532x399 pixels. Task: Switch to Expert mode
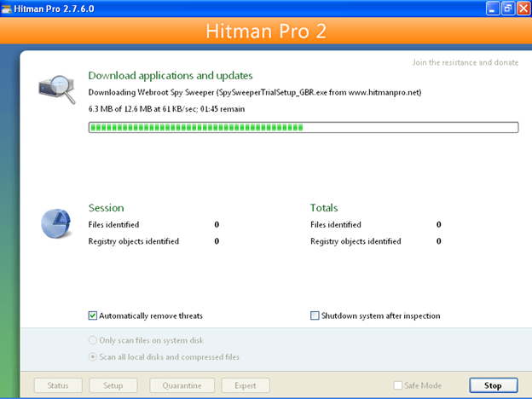[x=246, y=385]
